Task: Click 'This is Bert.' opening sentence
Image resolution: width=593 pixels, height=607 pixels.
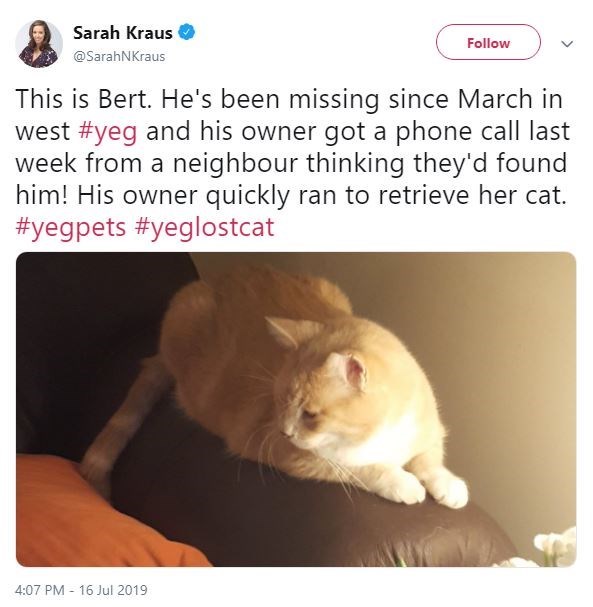Action: pyautogui.click(x=84, y=99)
